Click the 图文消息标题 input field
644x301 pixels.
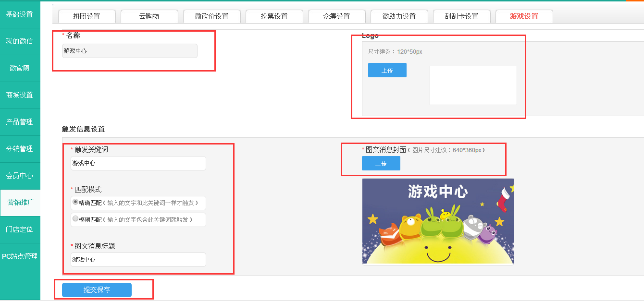[x=138, y=260]
